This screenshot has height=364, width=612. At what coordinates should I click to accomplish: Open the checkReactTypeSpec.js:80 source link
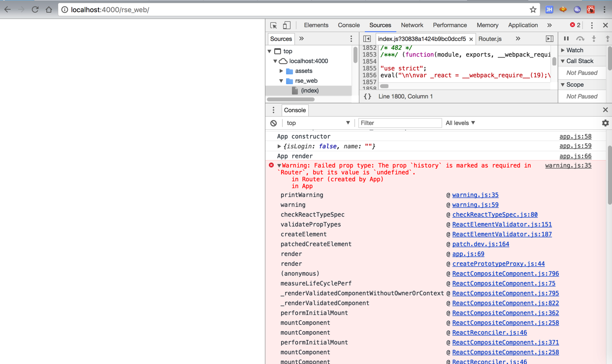494,214
